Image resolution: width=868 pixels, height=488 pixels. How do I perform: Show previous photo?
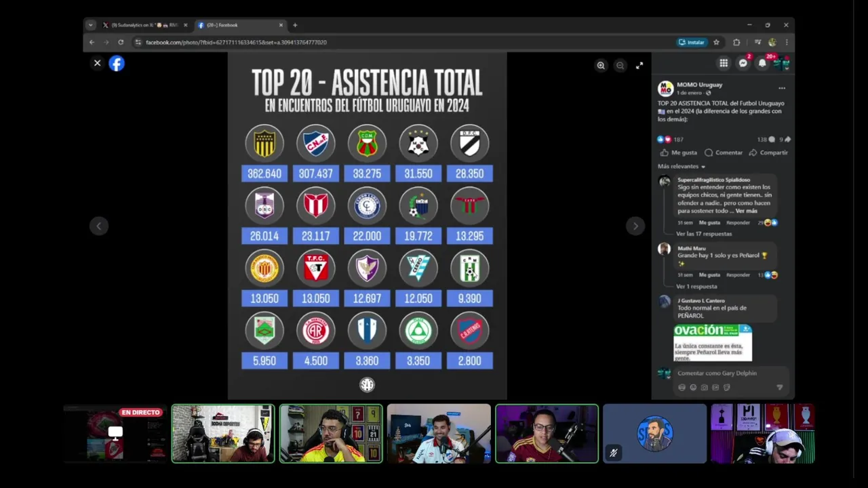(x=99, y=226)
